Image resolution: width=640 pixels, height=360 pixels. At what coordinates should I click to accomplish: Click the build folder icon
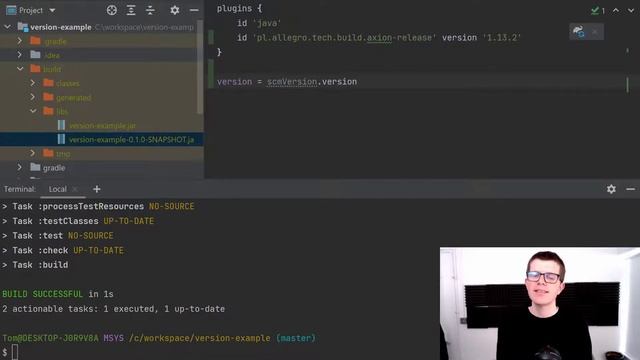tap(36, 69)
